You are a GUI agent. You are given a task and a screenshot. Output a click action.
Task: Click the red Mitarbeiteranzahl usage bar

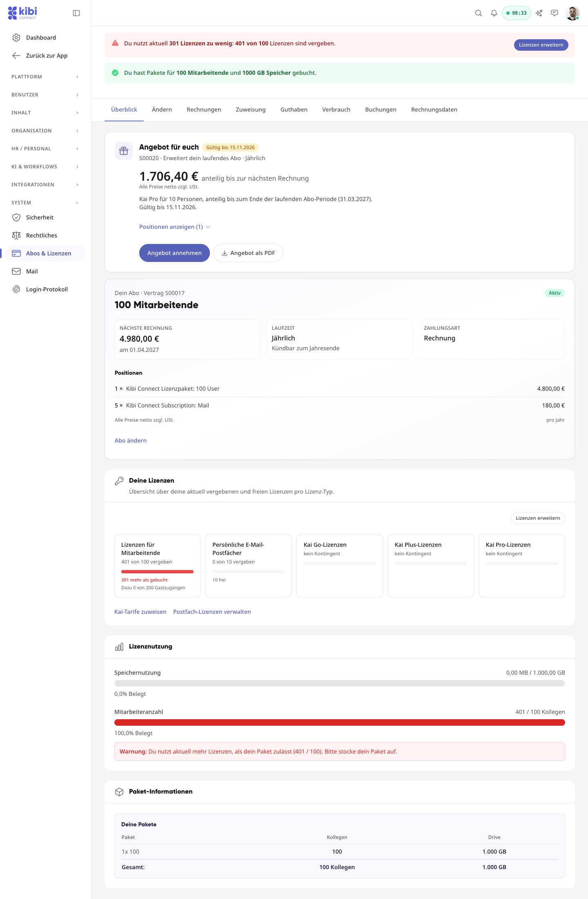tap(340, 722)
